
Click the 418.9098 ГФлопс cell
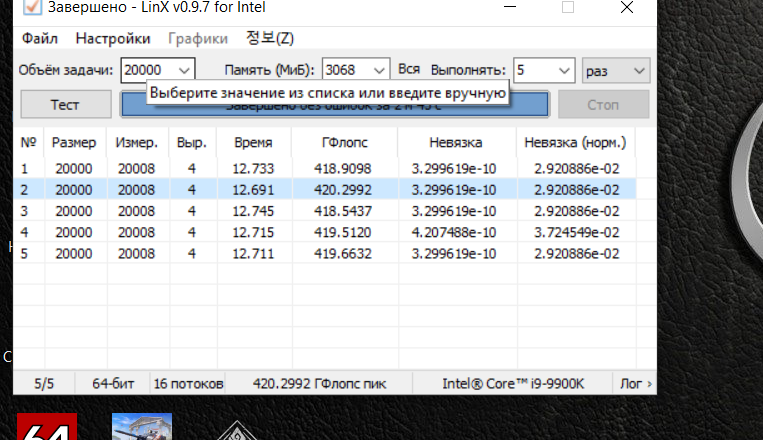click(343, 168)
